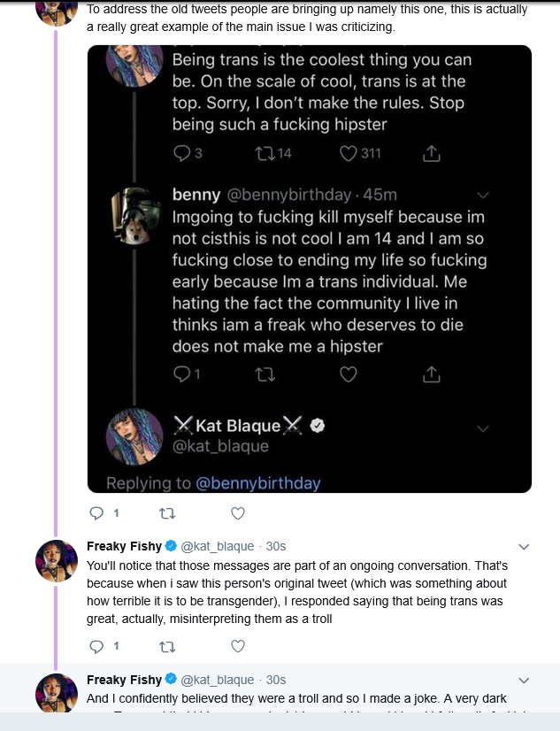Click the chevron next to benny's tweet

[483, 195]
